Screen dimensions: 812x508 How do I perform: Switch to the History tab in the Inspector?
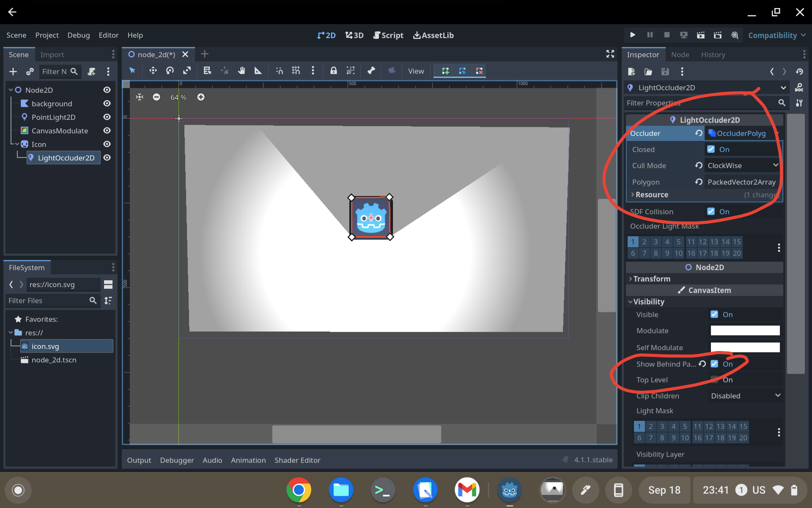pyautogui.click(x=713, y=54)
